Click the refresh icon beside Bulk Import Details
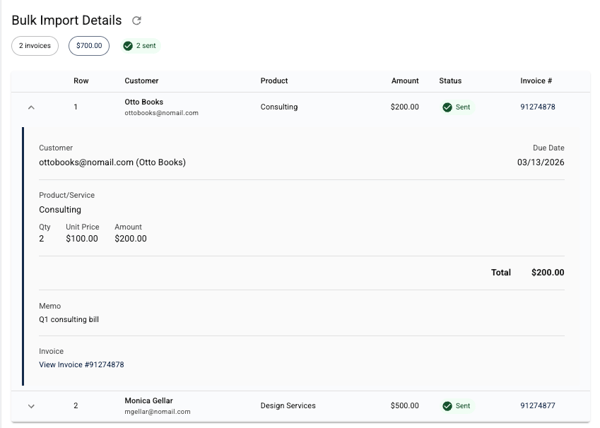 tap(137, 21)
